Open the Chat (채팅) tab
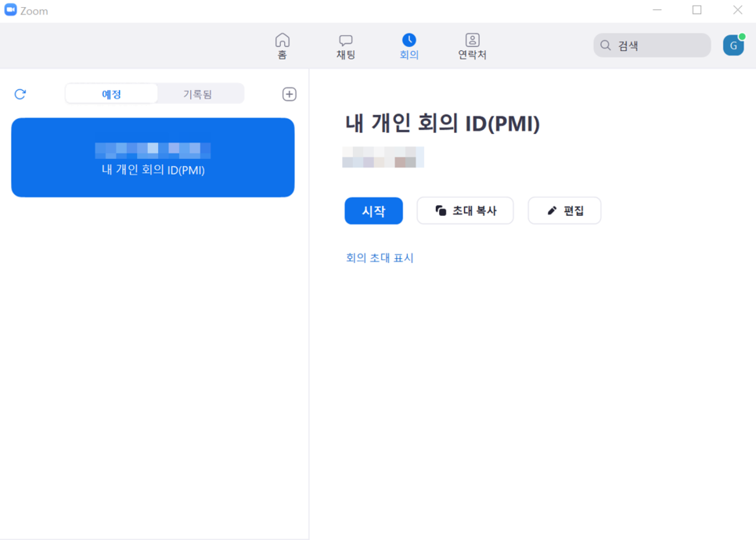Image resolution: width=756 pixels, height=540 pixels. 346,47
